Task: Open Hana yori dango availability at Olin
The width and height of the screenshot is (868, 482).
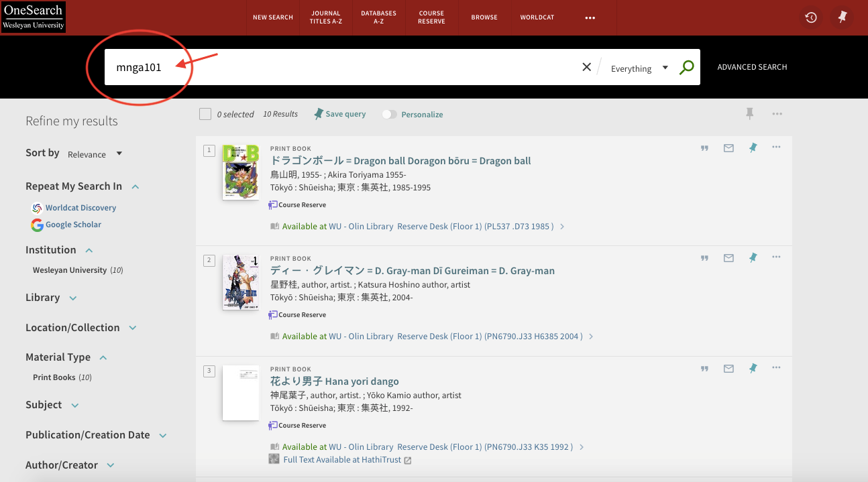Action: click(x=428, y=447)
